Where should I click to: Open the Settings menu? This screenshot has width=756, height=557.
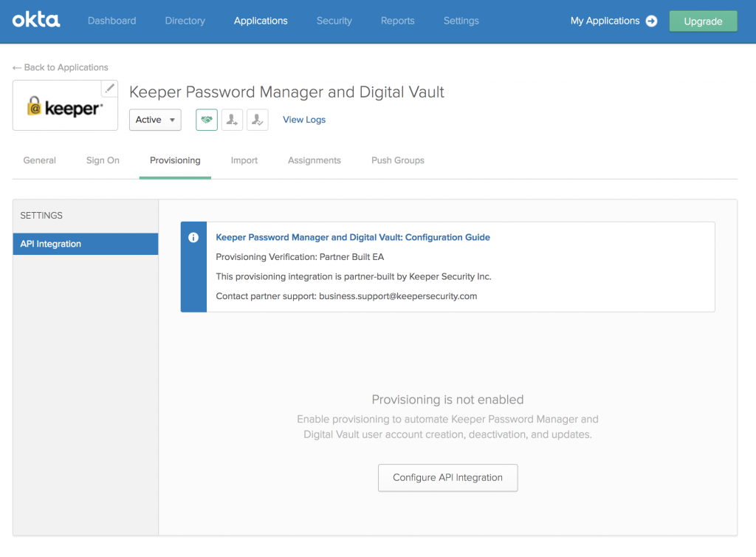point(461,21)
